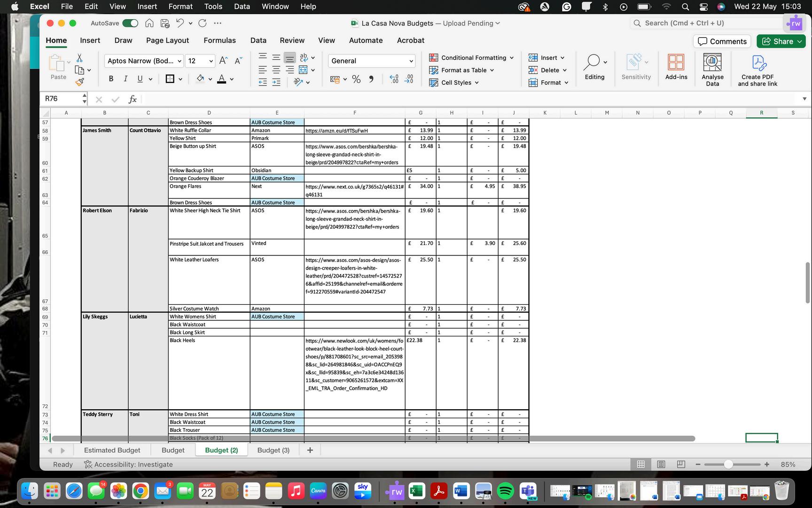Click the increase indent icon
This screenshot has height=508, width=812.
click(276, 82)
